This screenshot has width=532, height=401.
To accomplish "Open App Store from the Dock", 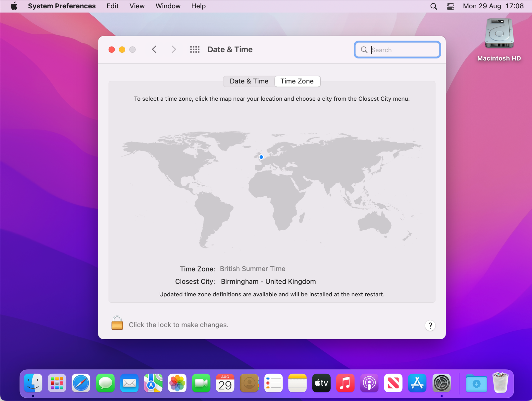I will pyautogui.click(x=417, y=383).
